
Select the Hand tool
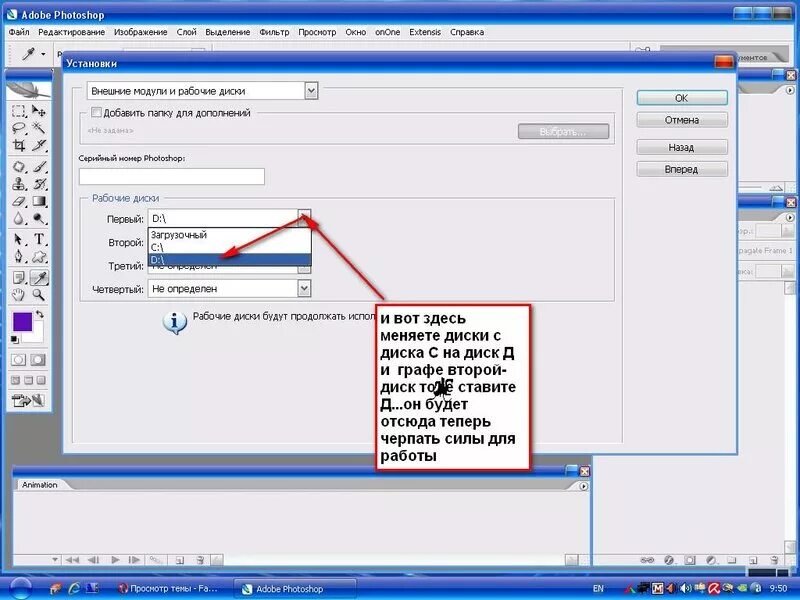(x=19, y=294)
